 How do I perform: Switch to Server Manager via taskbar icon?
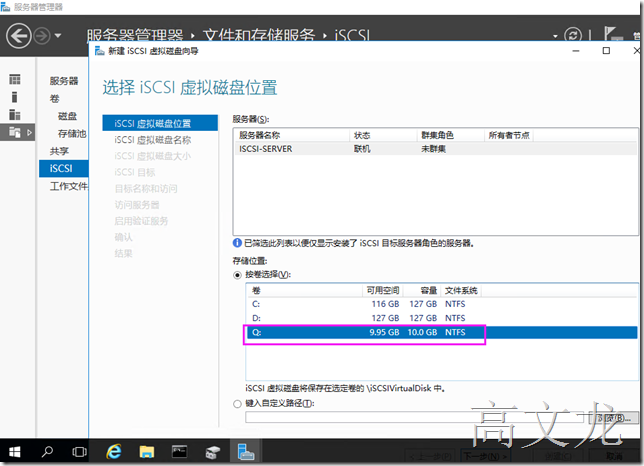(x=245, y=452)
